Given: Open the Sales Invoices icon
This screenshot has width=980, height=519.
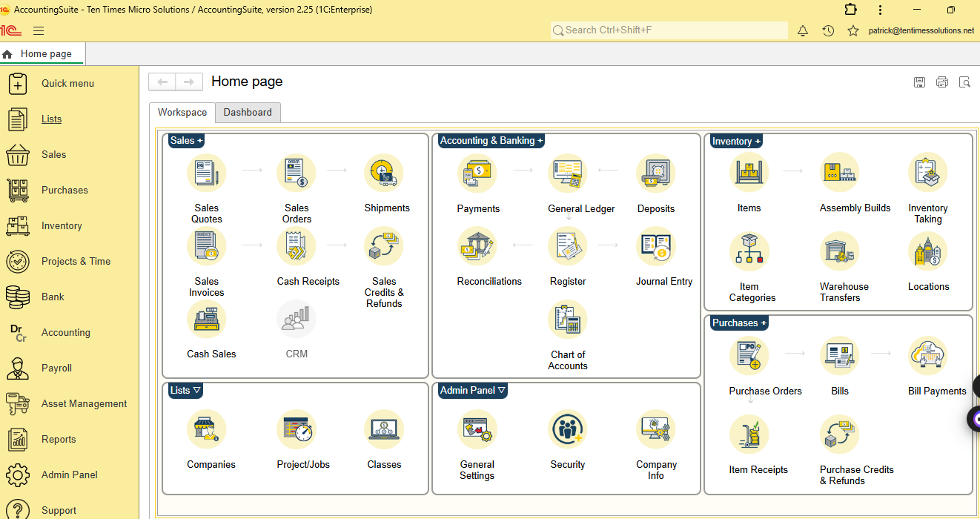Looking at the screenshot, I should [x=207, y=246].
